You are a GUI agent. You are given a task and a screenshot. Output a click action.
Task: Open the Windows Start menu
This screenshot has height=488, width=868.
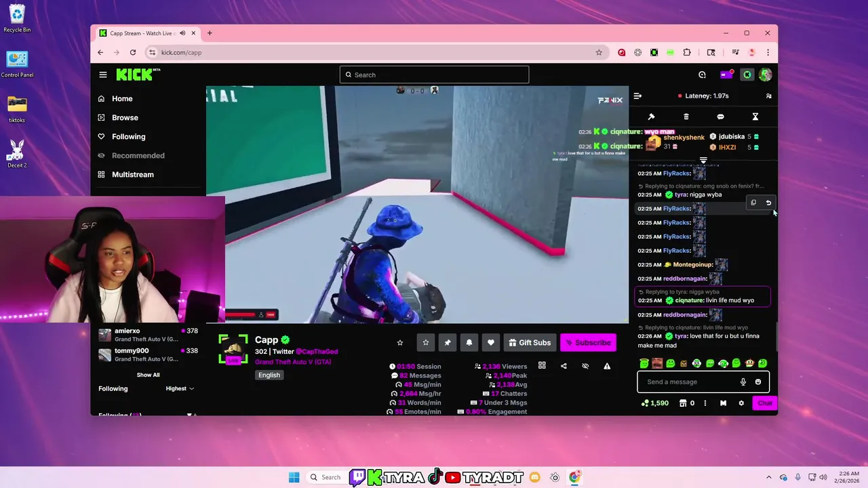pos(294,477)
